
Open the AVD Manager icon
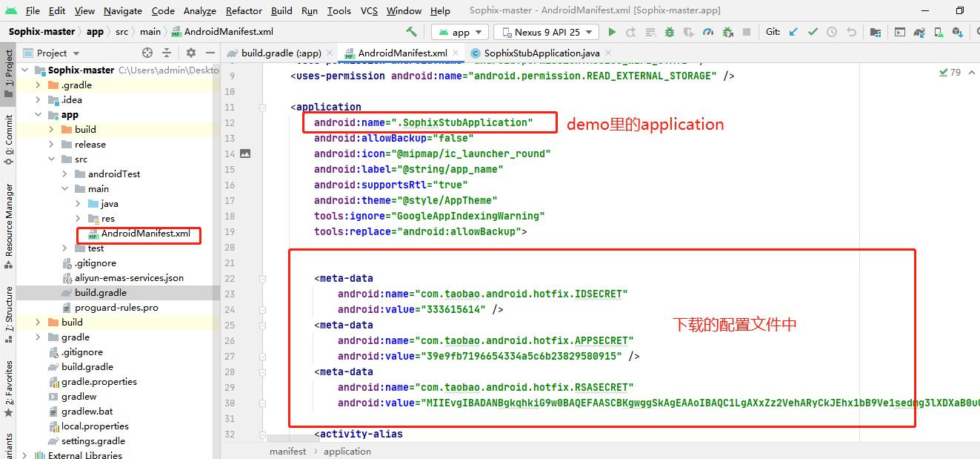click(939, 32)
